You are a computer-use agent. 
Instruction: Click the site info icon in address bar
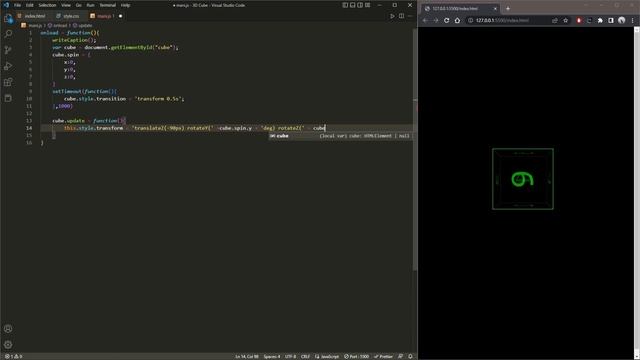(471, 20)
